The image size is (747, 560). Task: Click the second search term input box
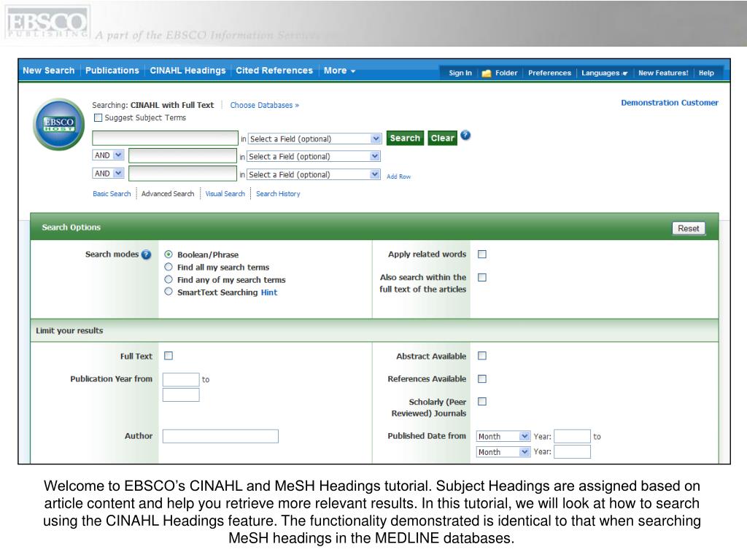click(183, 156)
